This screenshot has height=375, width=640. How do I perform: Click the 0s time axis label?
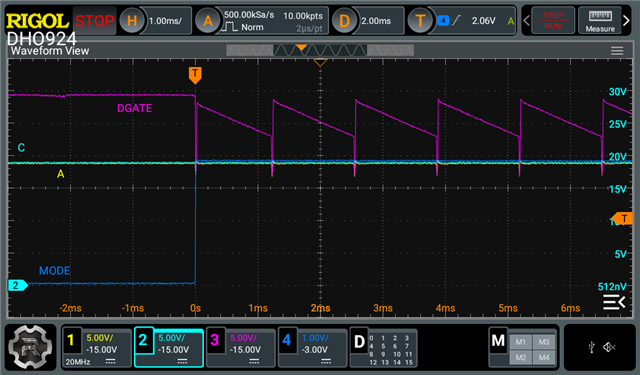point(195,308)
